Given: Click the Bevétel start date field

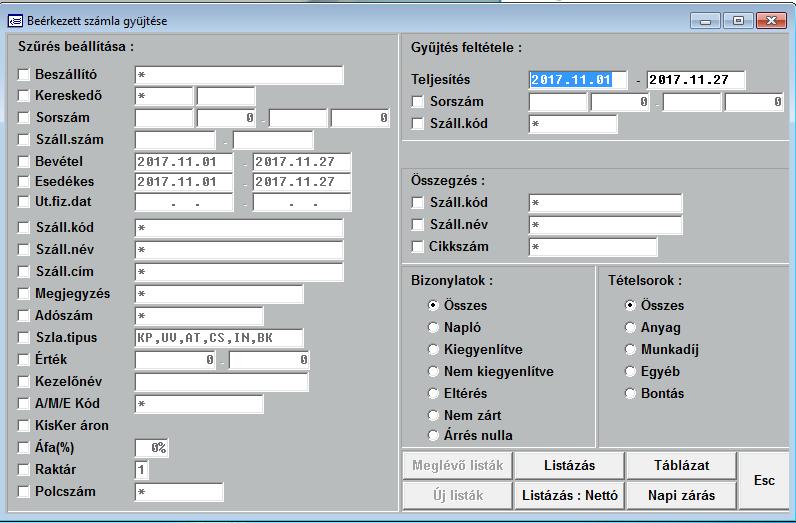Looking at the screenshot, I should tap(184, 162).
